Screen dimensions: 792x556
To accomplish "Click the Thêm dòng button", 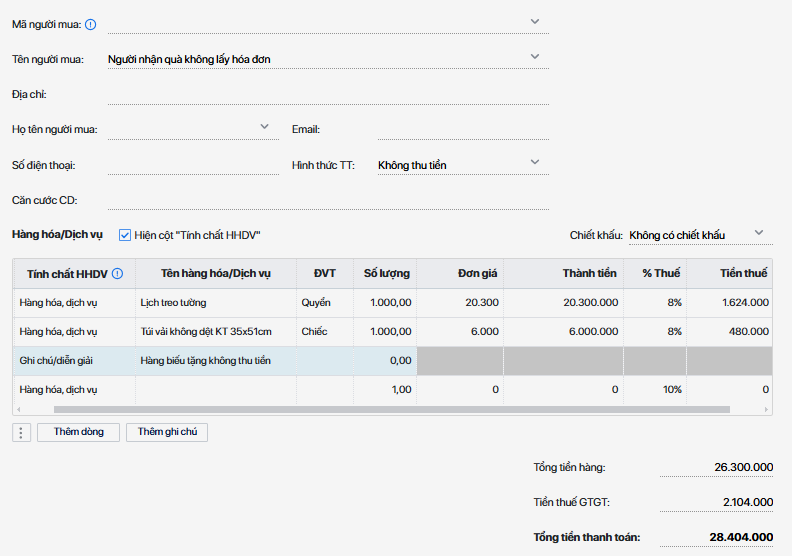I will pyautogui.click(x=78, y=432).
